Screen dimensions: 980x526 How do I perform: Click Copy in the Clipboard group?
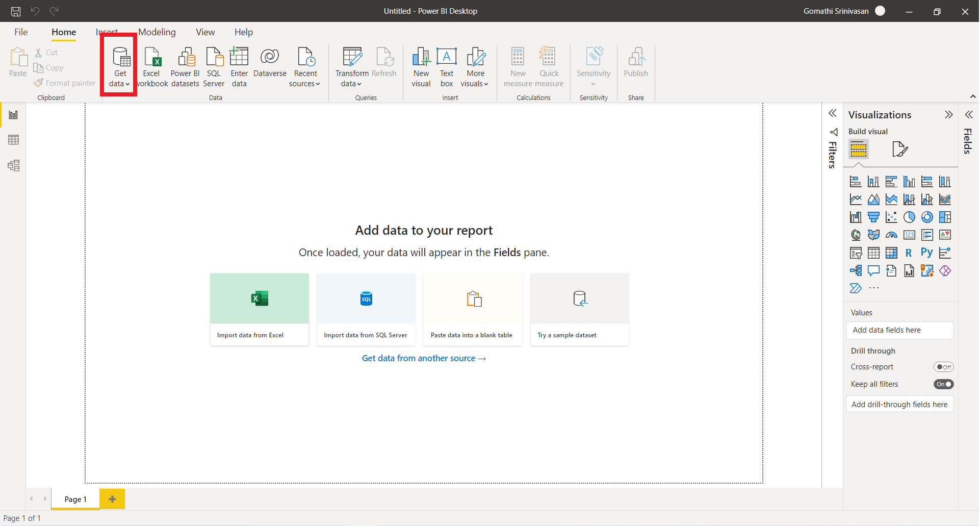[48, 68]
